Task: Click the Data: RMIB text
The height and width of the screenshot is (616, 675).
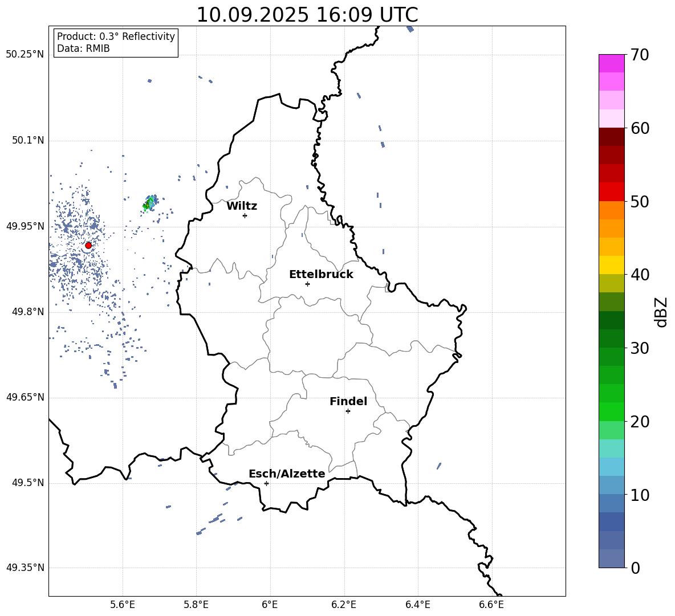Action: tap(83, 48)
